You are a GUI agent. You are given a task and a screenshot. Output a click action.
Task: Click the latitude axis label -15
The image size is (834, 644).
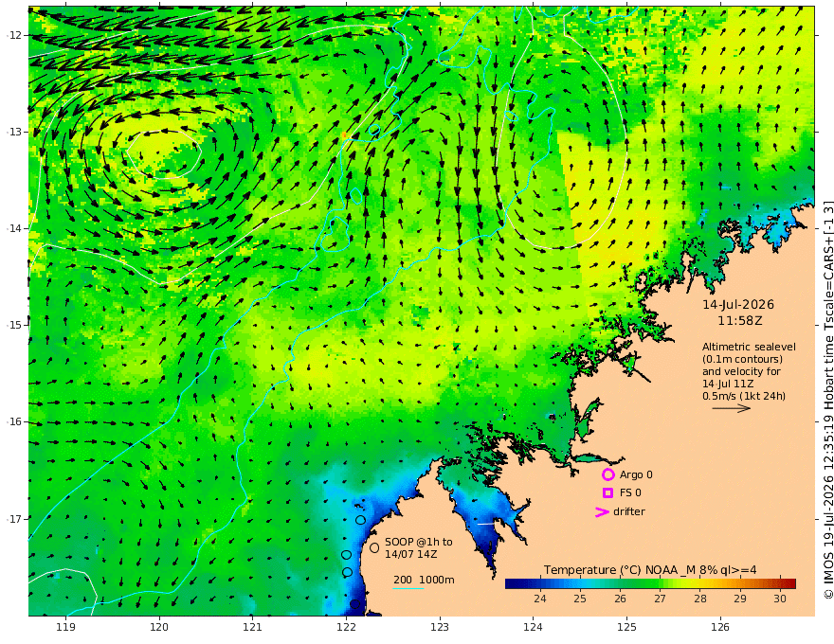tap(14, 325)
